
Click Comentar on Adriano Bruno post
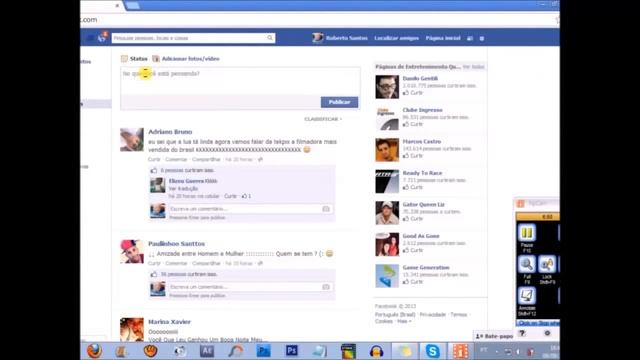(176, 160)
